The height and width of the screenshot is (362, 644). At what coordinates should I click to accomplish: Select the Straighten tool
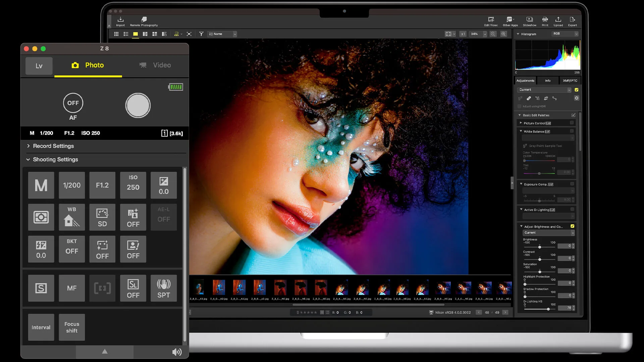tap(554, 98)
